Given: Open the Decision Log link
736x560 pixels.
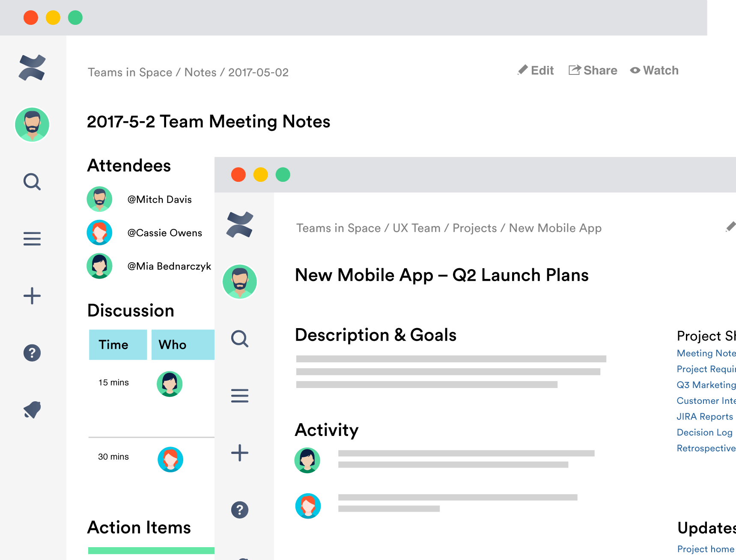Looking at the screenshot, I should click(x=704, y=433).
